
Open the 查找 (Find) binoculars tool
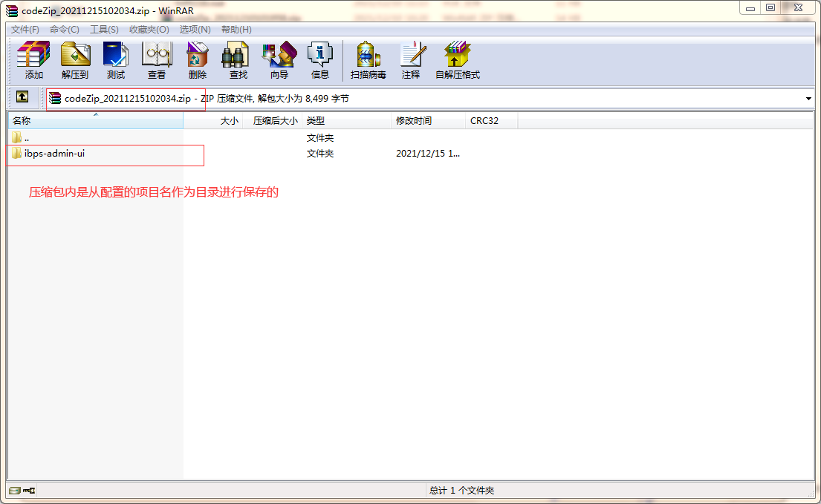point(238,60)
